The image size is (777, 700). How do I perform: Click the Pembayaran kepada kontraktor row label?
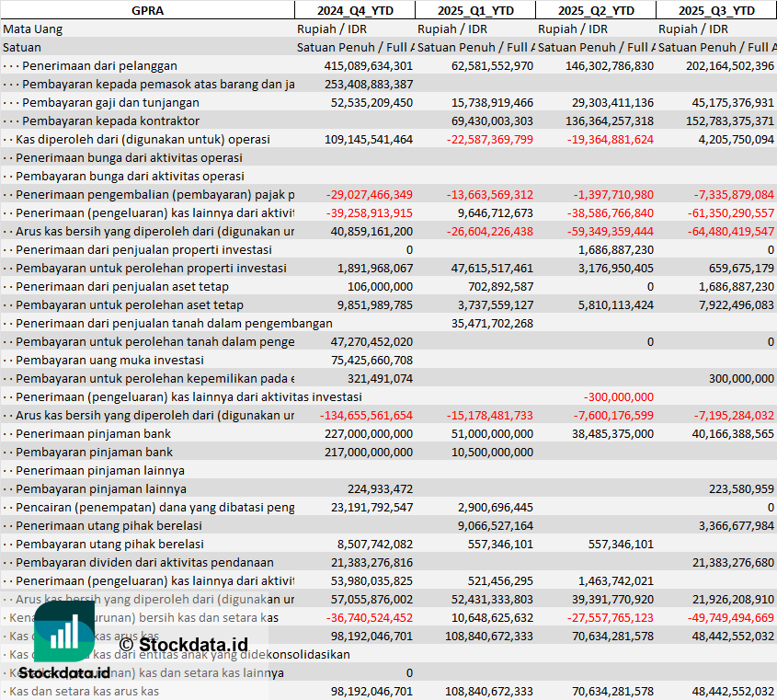(x=110, y=120)
